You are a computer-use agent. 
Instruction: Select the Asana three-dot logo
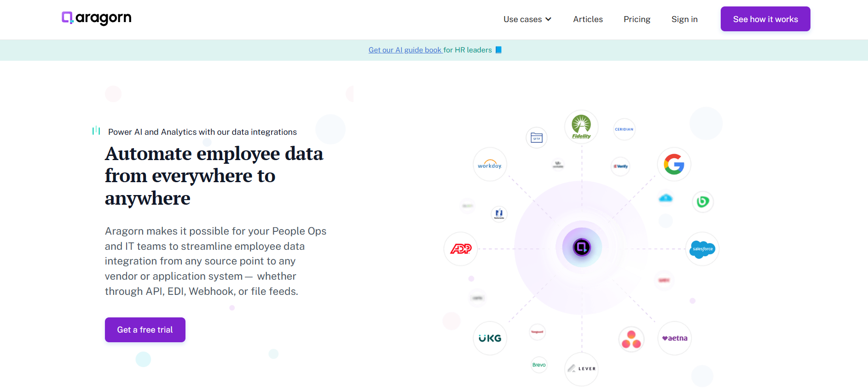coord(631,340)
